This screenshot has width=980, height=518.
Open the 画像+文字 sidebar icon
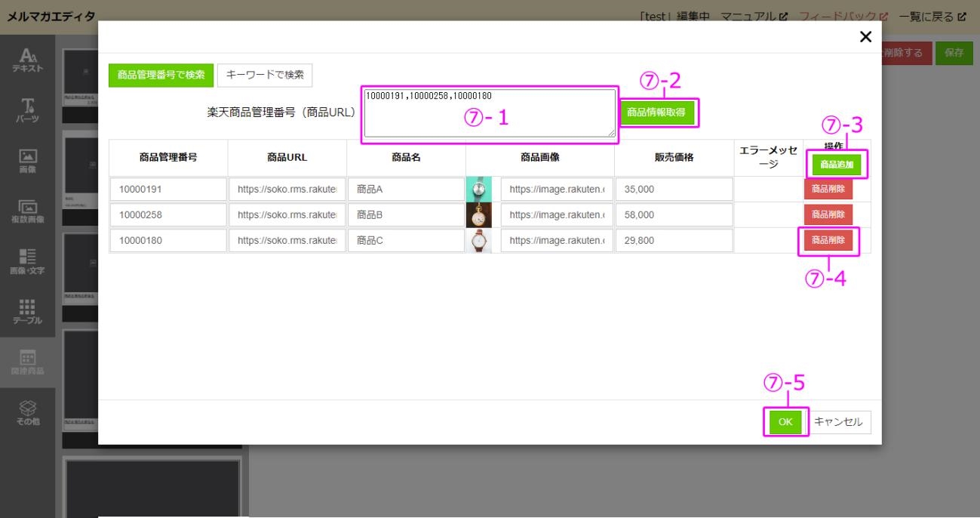pos(27,261)
